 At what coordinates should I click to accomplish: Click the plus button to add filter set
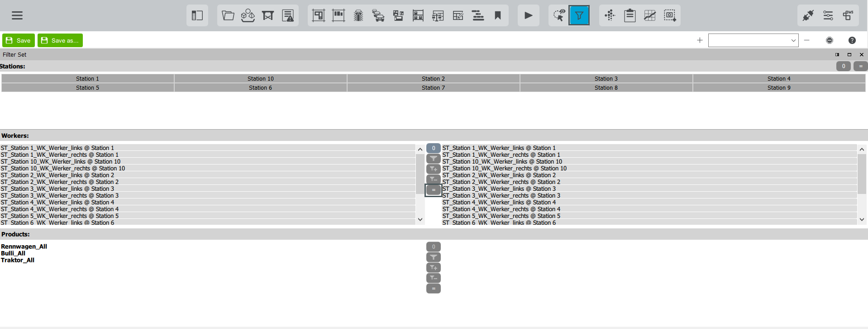[x=700, y=40]
